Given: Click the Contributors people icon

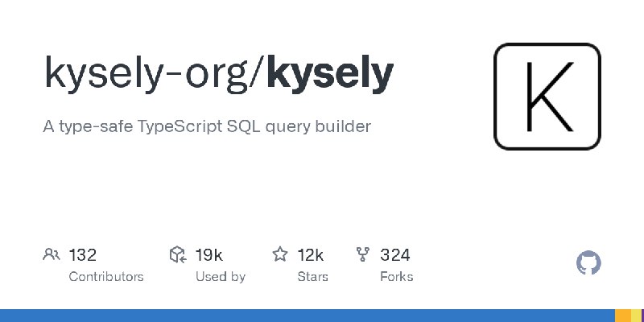Looking at the screenshot, I should pyautogui.click(x=52, y=254).
